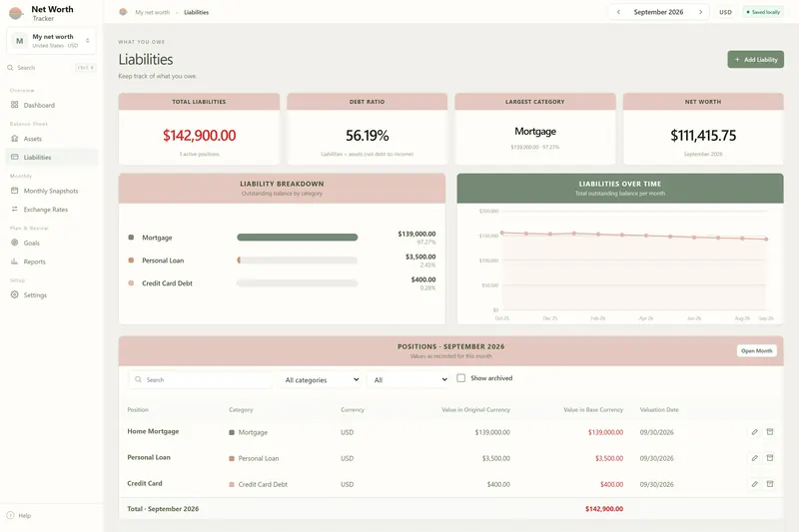The height and width of the screenshot is (532, 799).
Task: Click the Home Mortgage position name
Action: click(x=153, y=431)
